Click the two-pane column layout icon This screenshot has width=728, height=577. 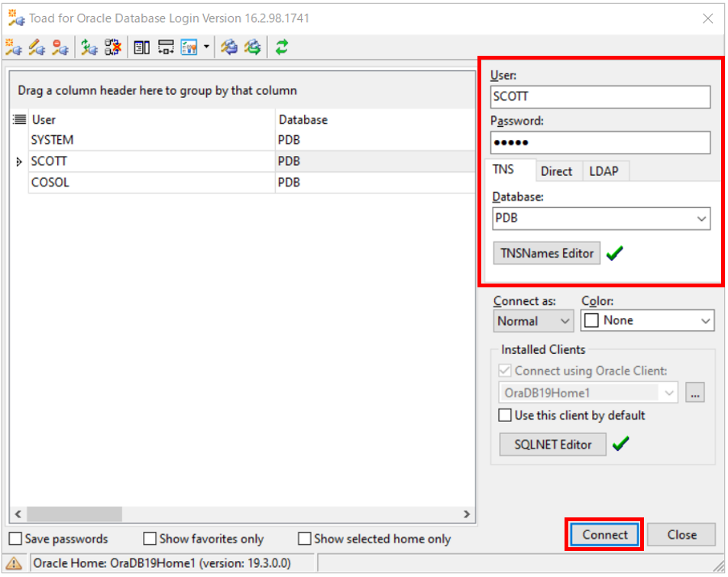point(141,47)
